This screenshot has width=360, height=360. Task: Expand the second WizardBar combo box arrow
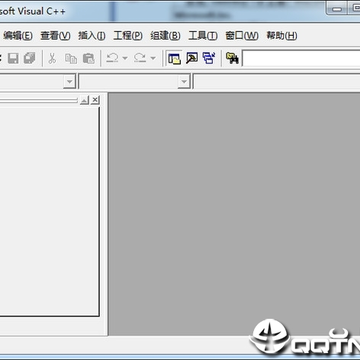point(184,82)
